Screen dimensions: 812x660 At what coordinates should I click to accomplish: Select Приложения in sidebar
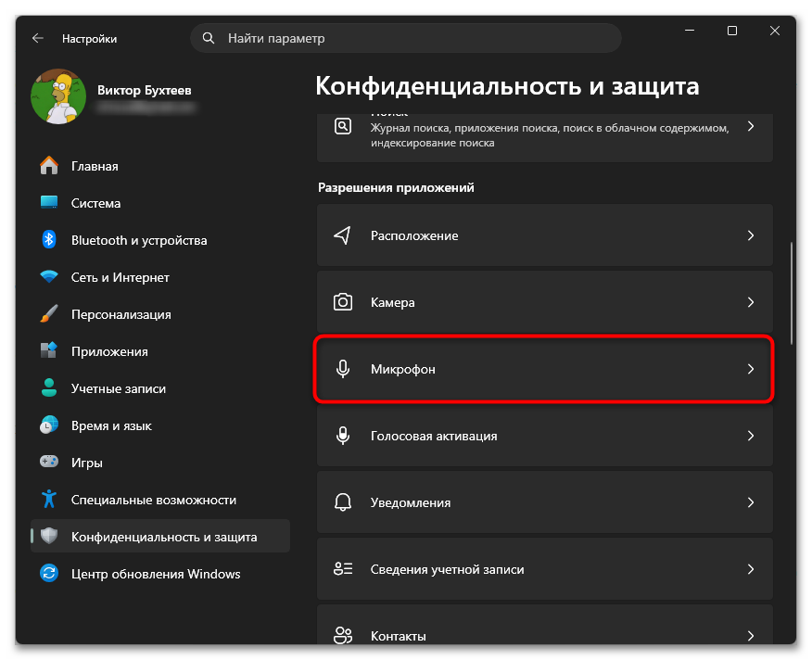click(x=160, y=351)
